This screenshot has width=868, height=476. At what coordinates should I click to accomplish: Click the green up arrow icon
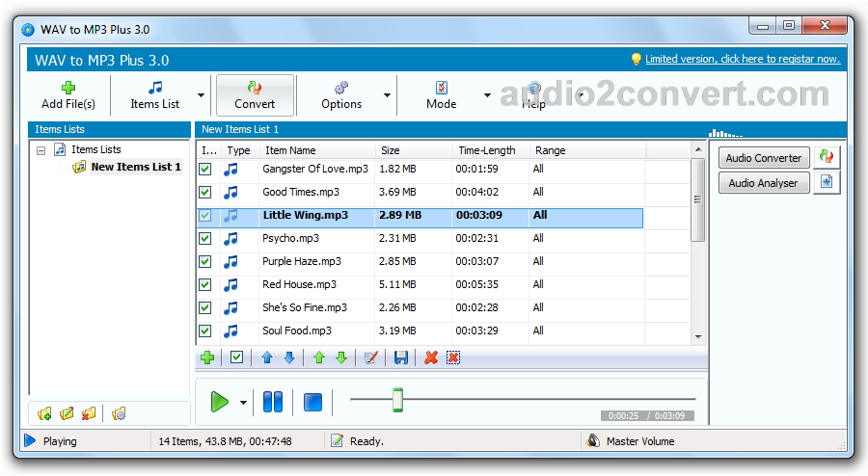tap(319, 357)
